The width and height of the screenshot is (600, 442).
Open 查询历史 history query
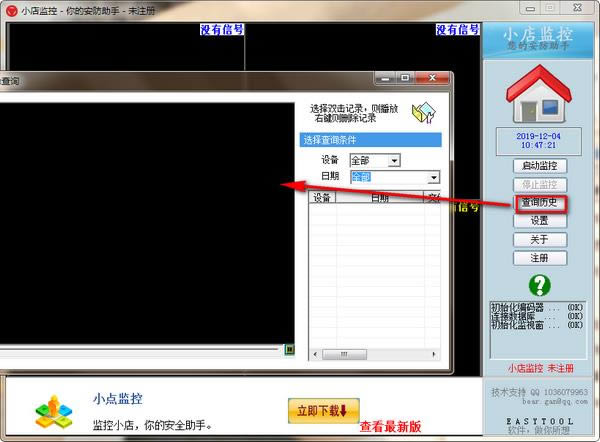pos(539,203)
